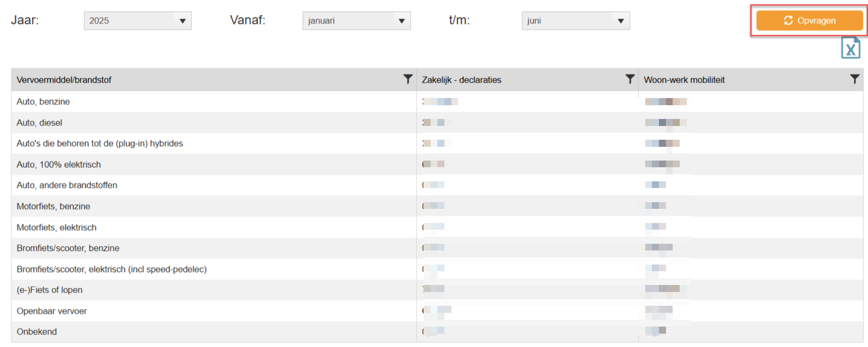The width and height of the screenshot is (868, 347).
Task: Select the Auto, benzine row
Action: tap(437, 102)
